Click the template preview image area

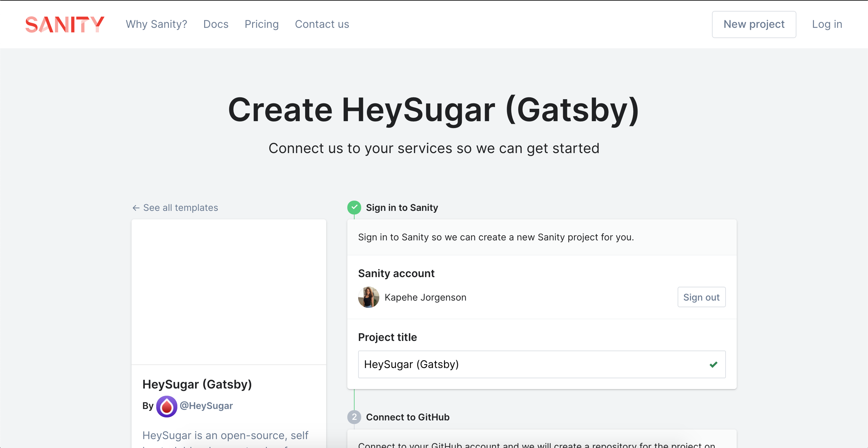tap(229, 292)
